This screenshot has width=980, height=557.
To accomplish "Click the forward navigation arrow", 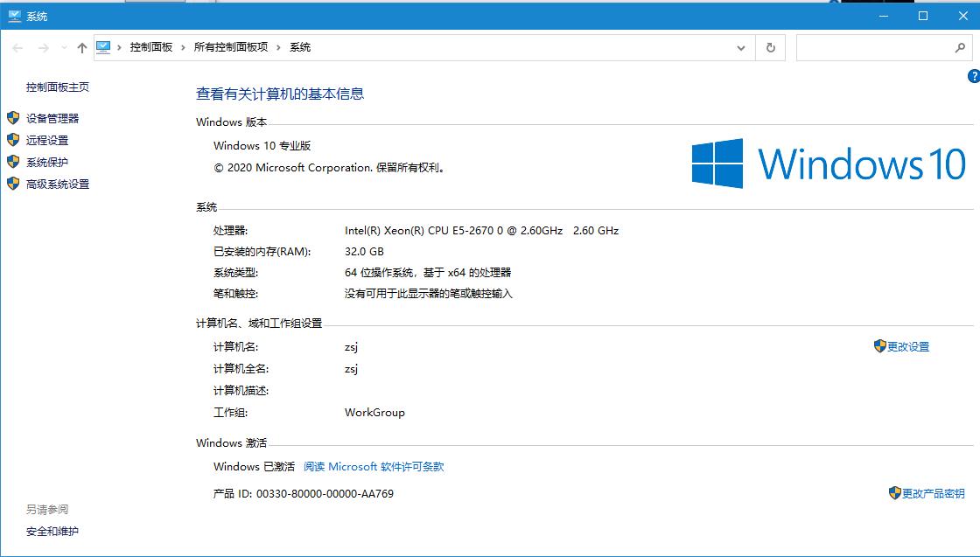I will (x=42, y=47).
